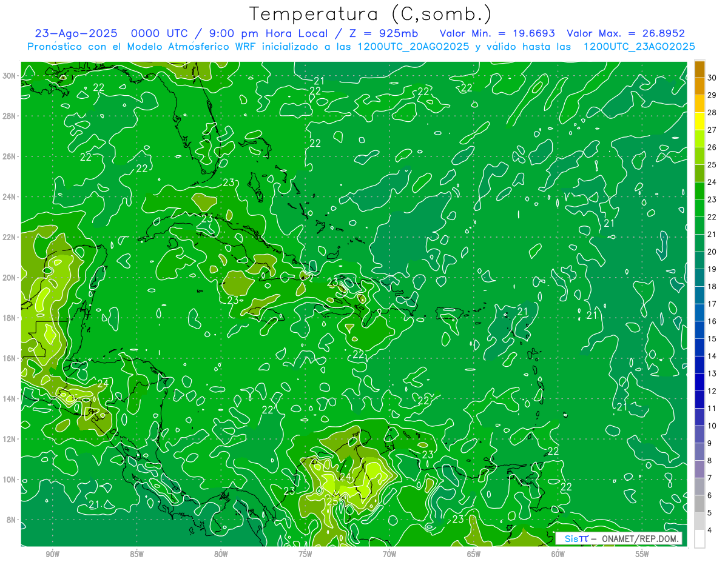Click the "14N" latitude axis label
728x562 pixels.
9,399
